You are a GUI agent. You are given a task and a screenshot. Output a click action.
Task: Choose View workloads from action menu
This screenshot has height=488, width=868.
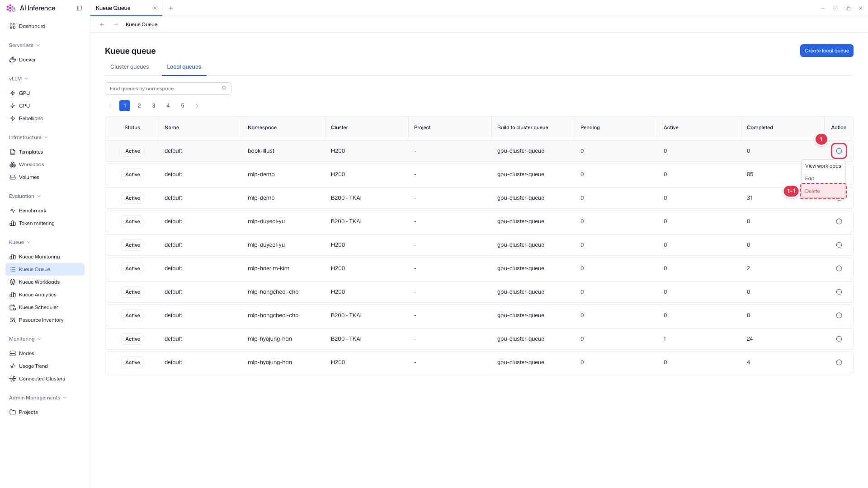[823, 166]
